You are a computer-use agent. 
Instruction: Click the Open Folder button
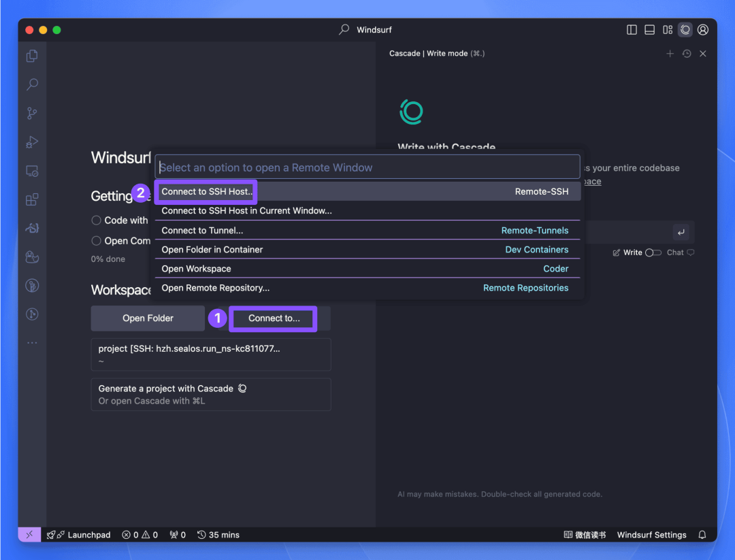coord(148,318)
